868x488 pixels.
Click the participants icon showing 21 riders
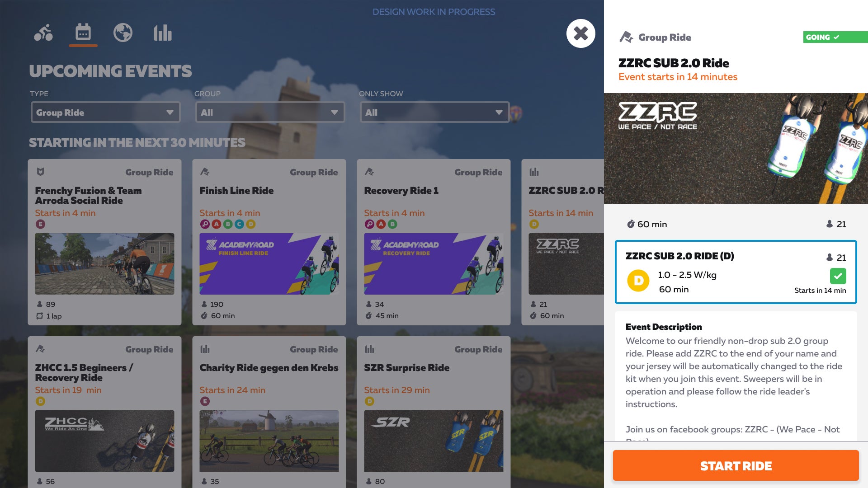(x=829, y=224)
